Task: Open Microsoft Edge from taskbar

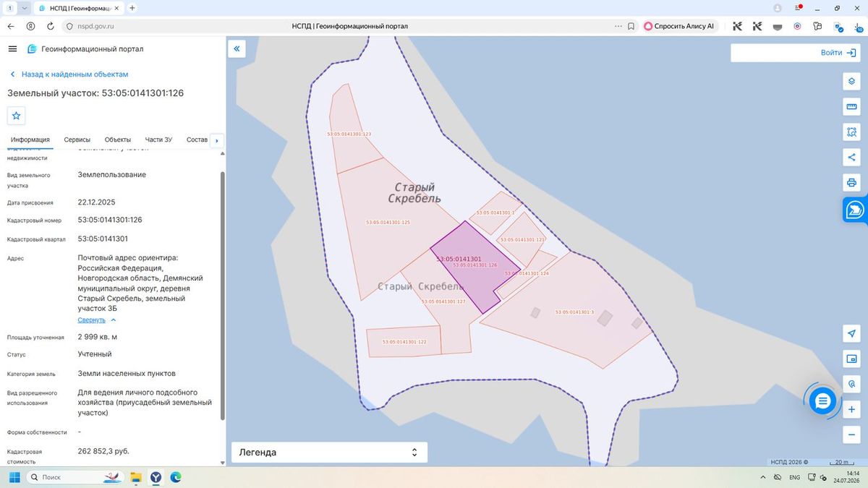Action: (x=175, y=477)
